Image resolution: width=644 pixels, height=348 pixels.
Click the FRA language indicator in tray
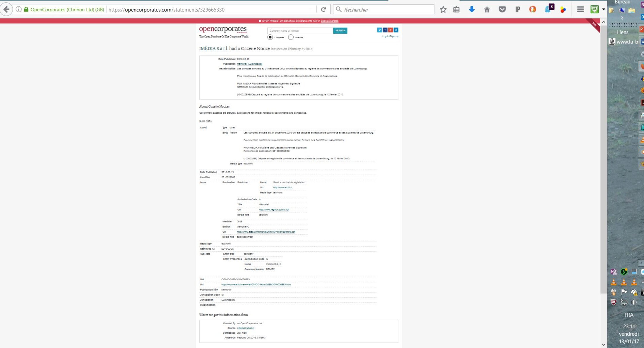(629, 315)
